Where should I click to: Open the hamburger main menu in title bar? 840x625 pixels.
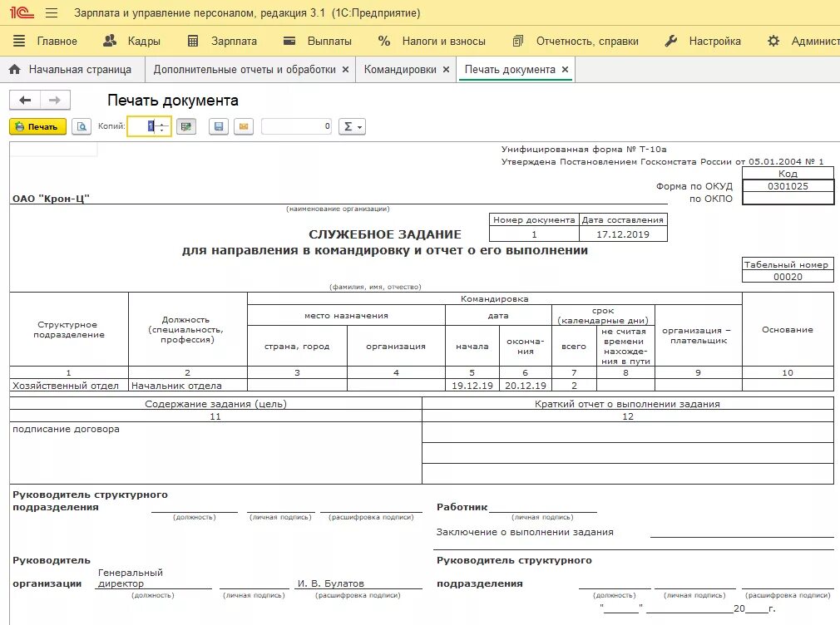[52, 12]
